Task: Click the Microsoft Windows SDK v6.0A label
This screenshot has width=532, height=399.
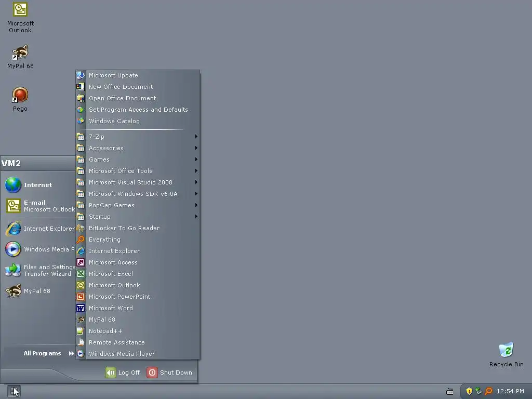Action: tap(133, 194)
